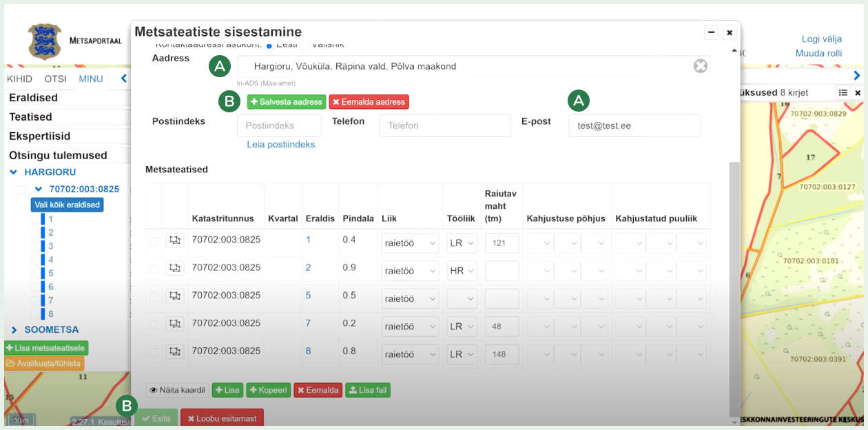Viewport: 868px width, 430px height.
Task: Switch to the MINU tab
Action: 91,79
